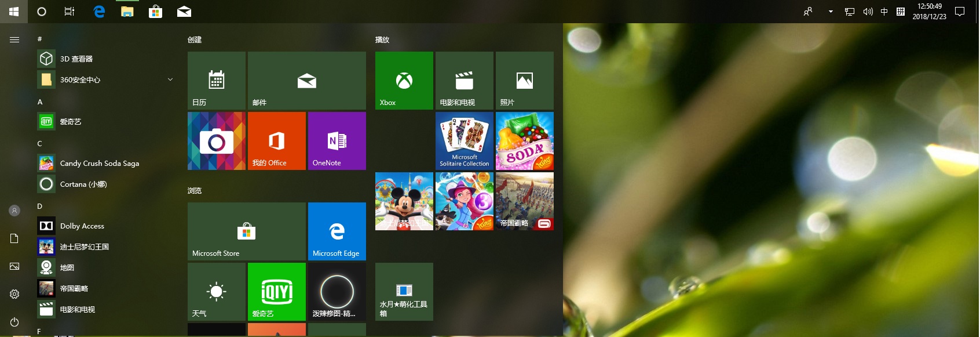Click the 创建 group header
The image size is (980, 337).
tap(195, 39)
